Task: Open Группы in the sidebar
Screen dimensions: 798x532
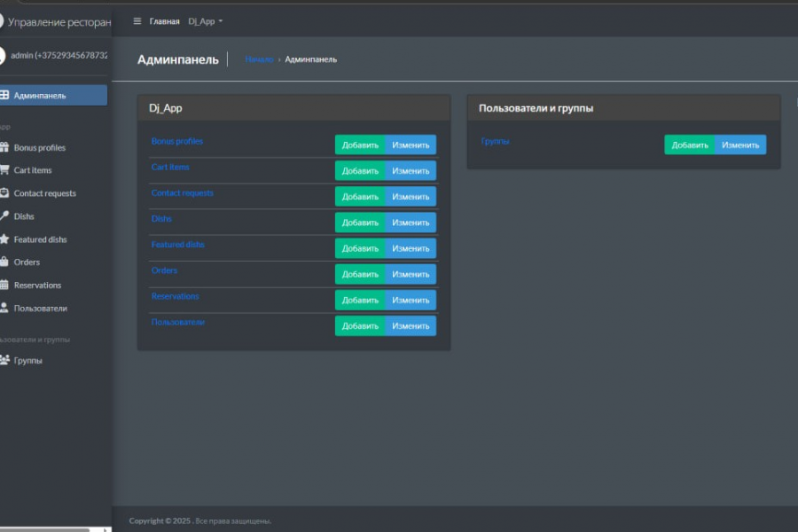Action: (x=27, y=361)
